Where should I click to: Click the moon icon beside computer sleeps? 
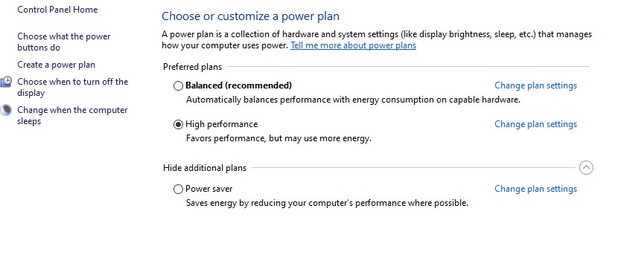click(6, 110)
